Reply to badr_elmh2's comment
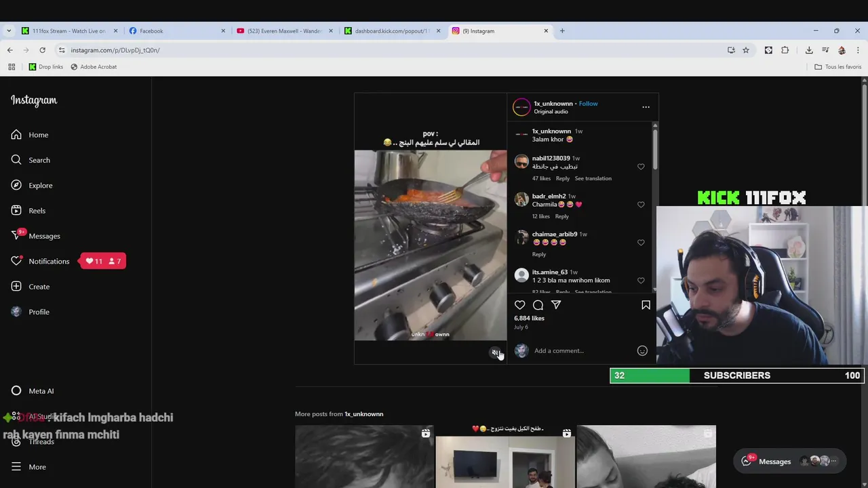Viewport: 868px width, 488px height. [x=561, y=216]
